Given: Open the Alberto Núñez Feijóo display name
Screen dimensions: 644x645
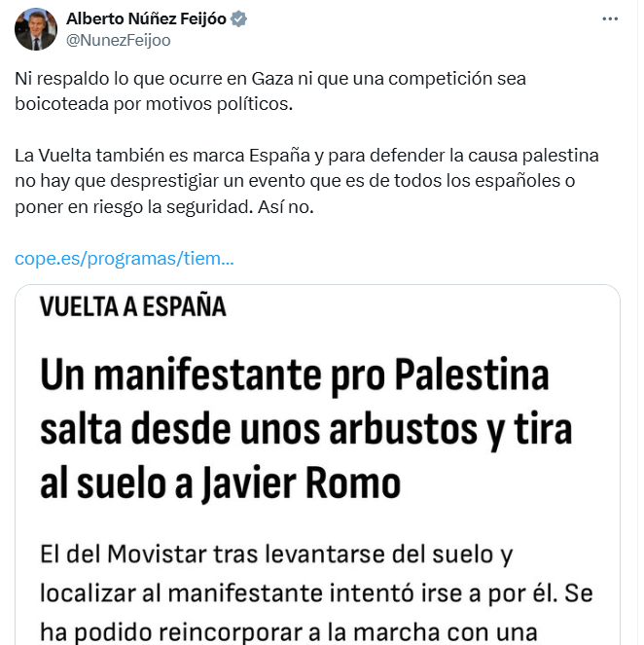Looking at the screenshot, I should click(147, 19).
